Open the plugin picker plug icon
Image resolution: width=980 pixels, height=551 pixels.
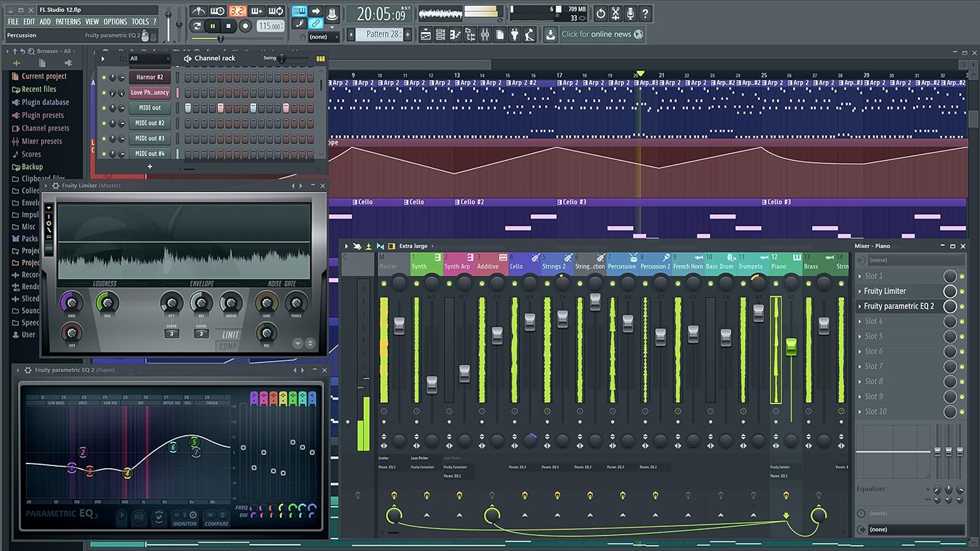pyautogui.click(x=514, y=34)
